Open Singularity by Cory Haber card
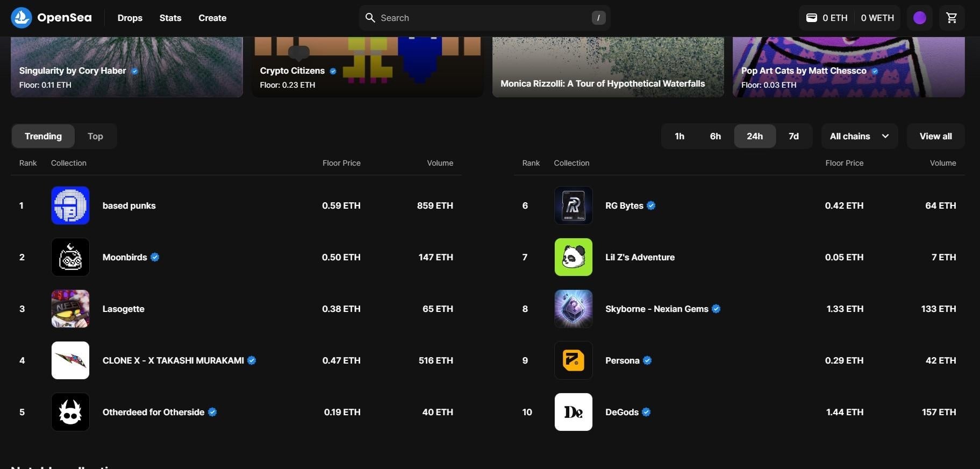The width and height of the screenshot is (980, 469). click(x=127, y=67)
